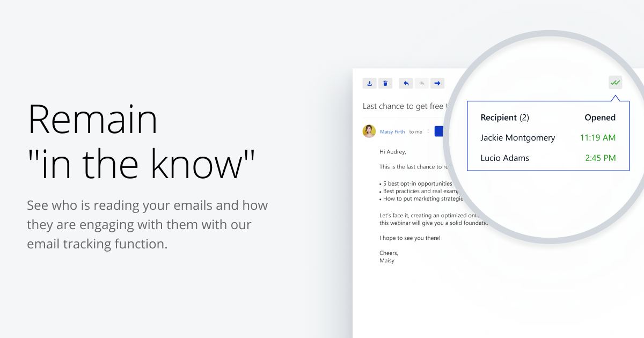Viewport: 644px width, 338px height.
Task: Click the 11:19 AM opened time
Action: (598, 138)
